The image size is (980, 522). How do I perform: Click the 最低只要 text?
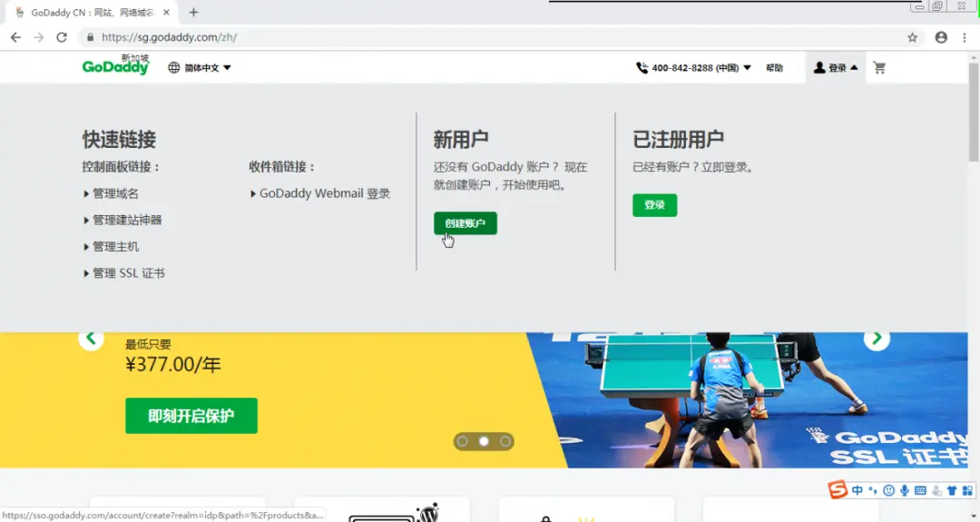148,344
